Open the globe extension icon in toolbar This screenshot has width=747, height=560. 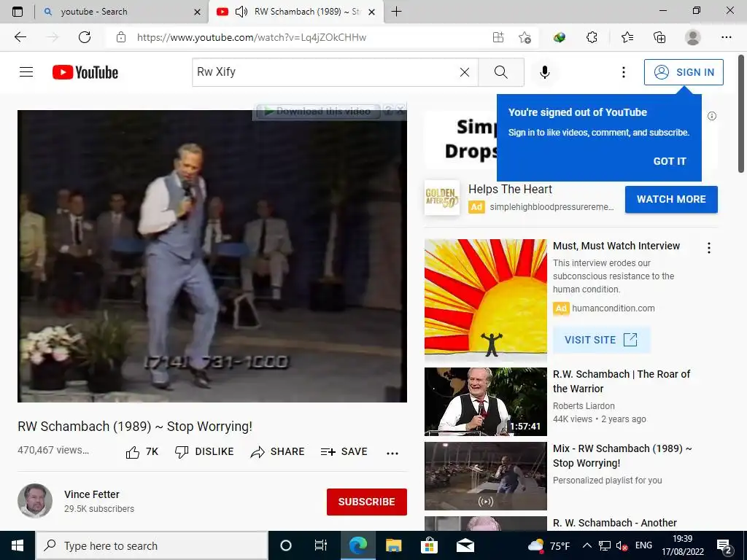560,37
